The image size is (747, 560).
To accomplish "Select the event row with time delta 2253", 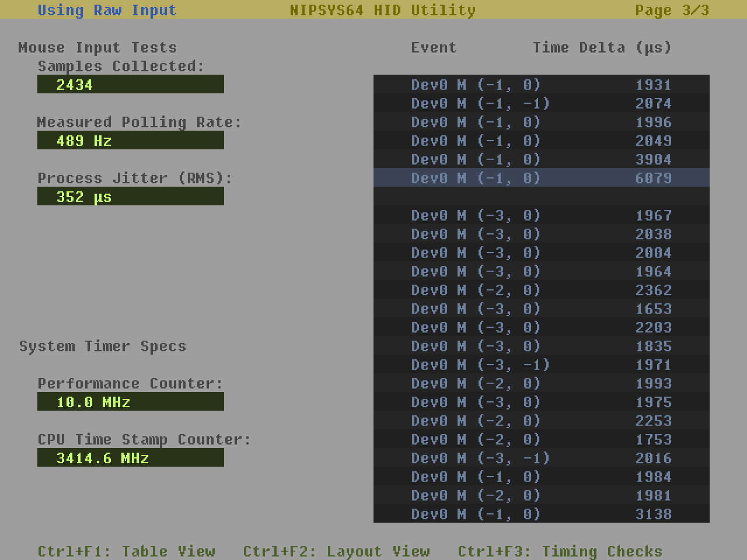I will 541,421.
